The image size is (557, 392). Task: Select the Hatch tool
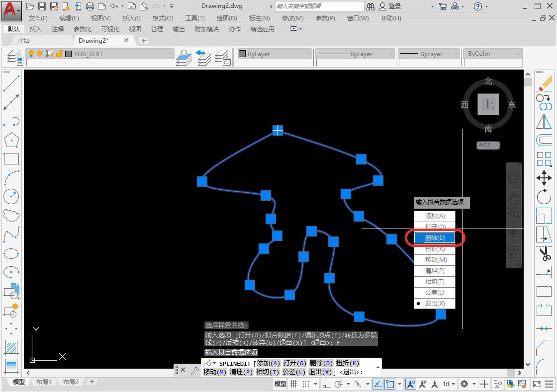point(11,348)
